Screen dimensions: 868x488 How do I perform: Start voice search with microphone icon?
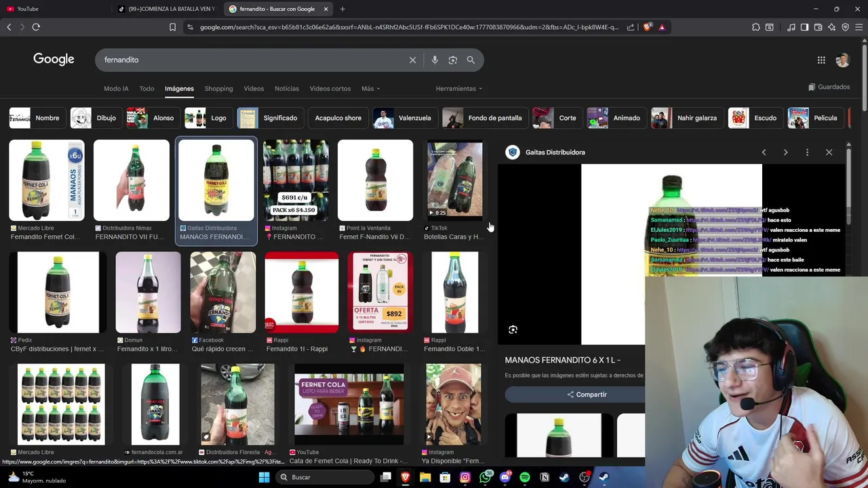[x=435, y=60]
